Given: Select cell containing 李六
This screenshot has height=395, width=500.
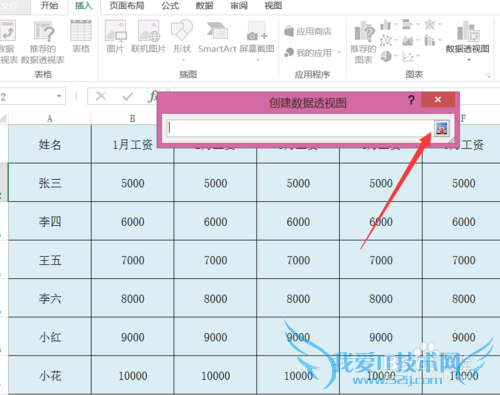Looking at the screenshot, I should 50,298.
